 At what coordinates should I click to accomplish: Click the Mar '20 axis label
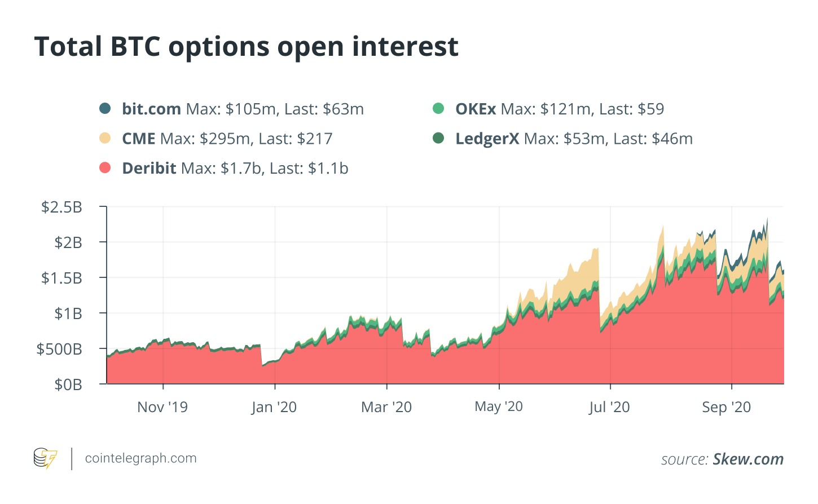(x=386, y=407)
